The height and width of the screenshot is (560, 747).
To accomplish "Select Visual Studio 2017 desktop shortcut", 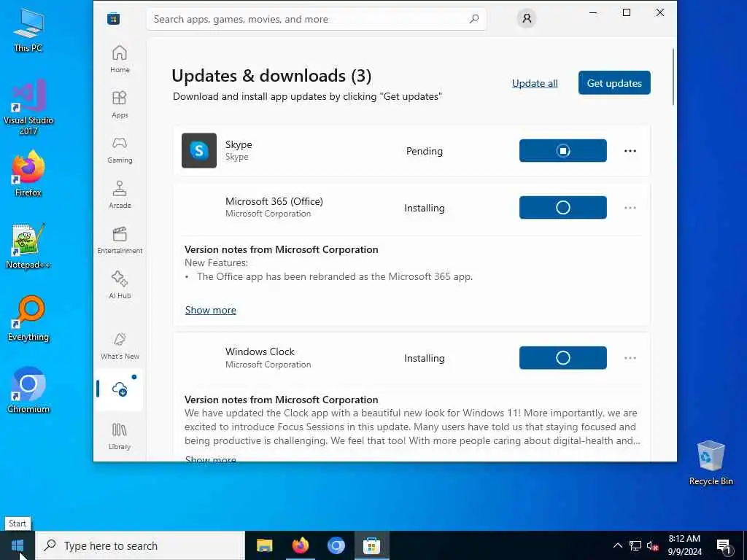I will (x=28, y=108).
